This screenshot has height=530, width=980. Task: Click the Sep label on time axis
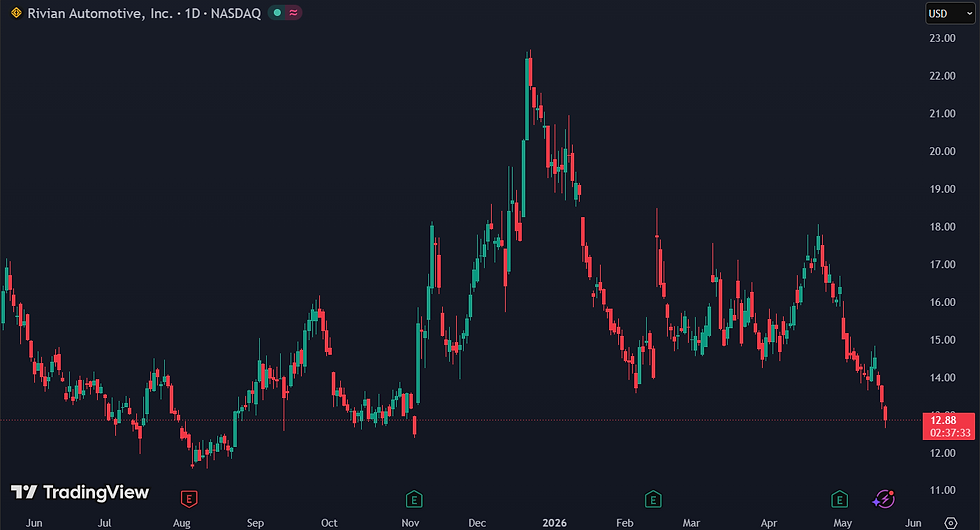click(255, 523)
